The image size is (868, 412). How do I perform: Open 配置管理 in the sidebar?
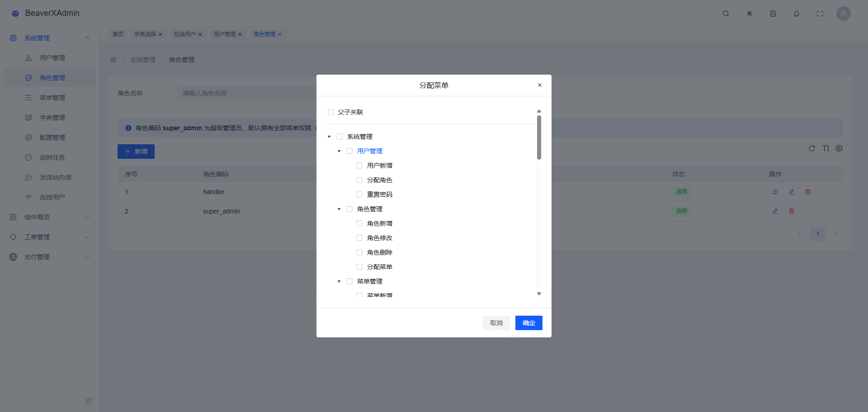coord(50,137)
